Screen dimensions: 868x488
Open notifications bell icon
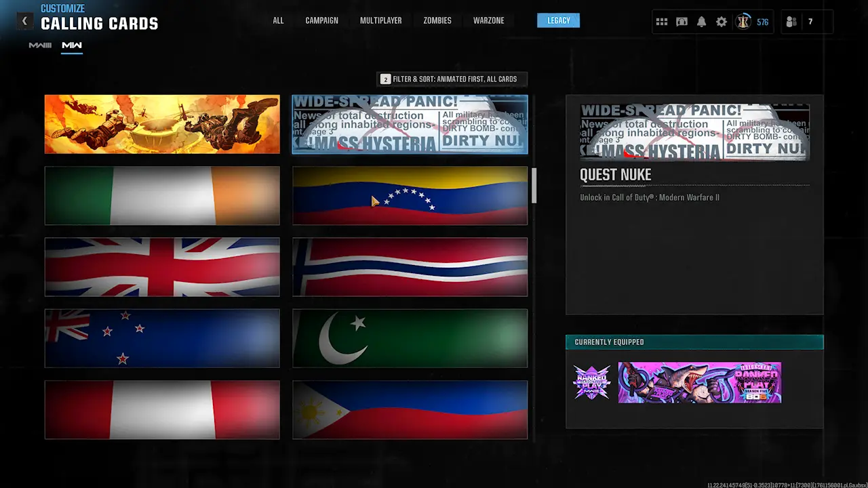(701, 22)
